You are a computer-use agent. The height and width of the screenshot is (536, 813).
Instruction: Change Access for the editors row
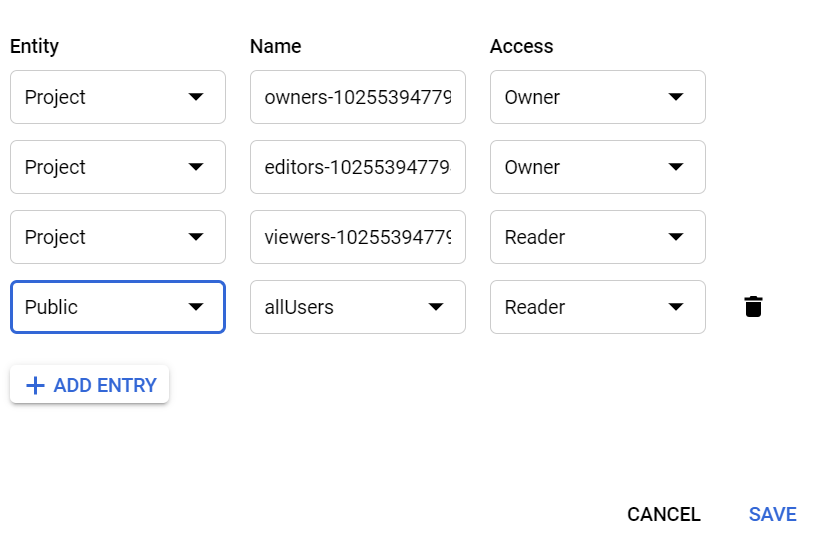(x=597, y=167)
